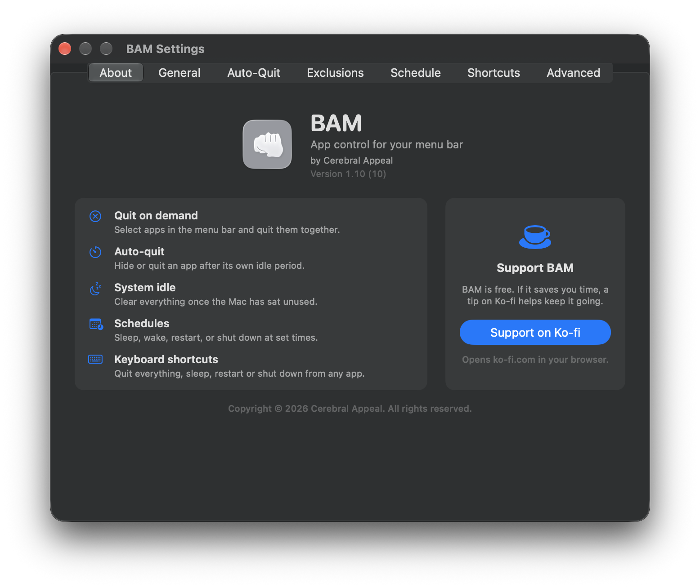Click the BAM fist app icon
The image size is (700, 588).
(267, 144)
